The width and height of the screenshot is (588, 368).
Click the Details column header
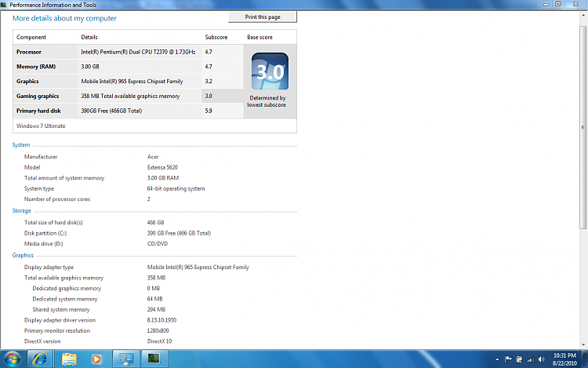pos(89,37)
